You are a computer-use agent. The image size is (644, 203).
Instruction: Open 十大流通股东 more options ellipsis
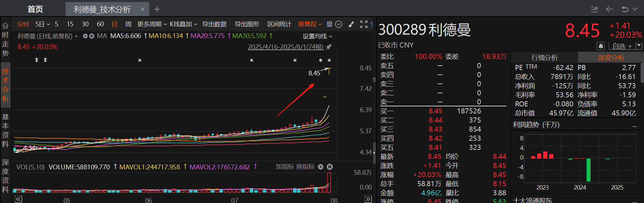point(635,202)
